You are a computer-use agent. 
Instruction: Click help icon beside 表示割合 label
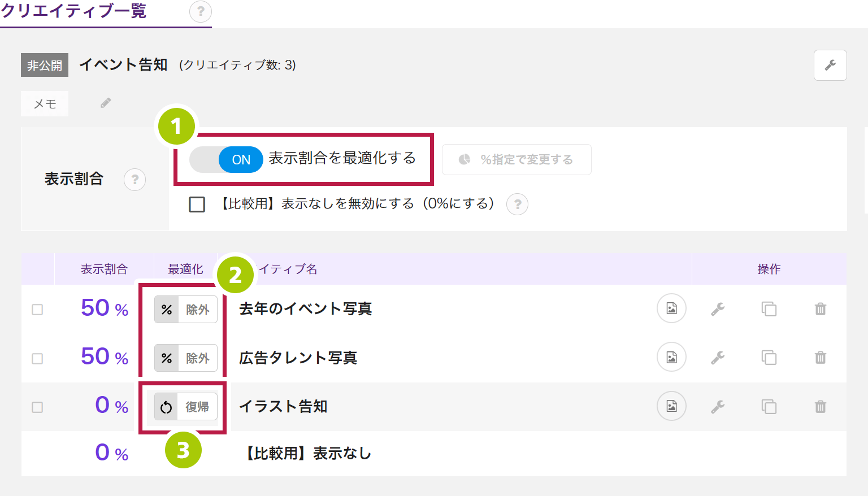point(134,180)
